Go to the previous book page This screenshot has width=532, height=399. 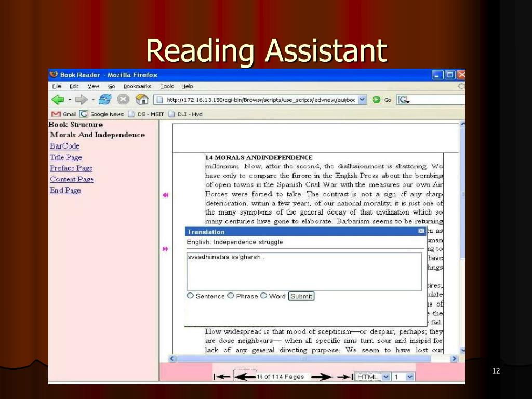coord(245,376)
